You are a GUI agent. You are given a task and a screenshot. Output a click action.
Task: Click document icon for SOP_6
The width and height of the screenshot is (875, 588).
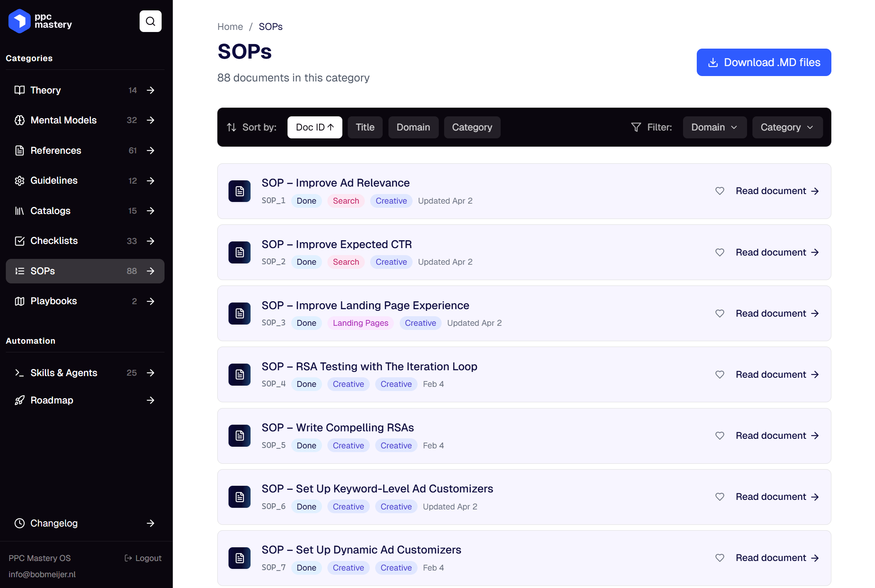pos(239,497)
